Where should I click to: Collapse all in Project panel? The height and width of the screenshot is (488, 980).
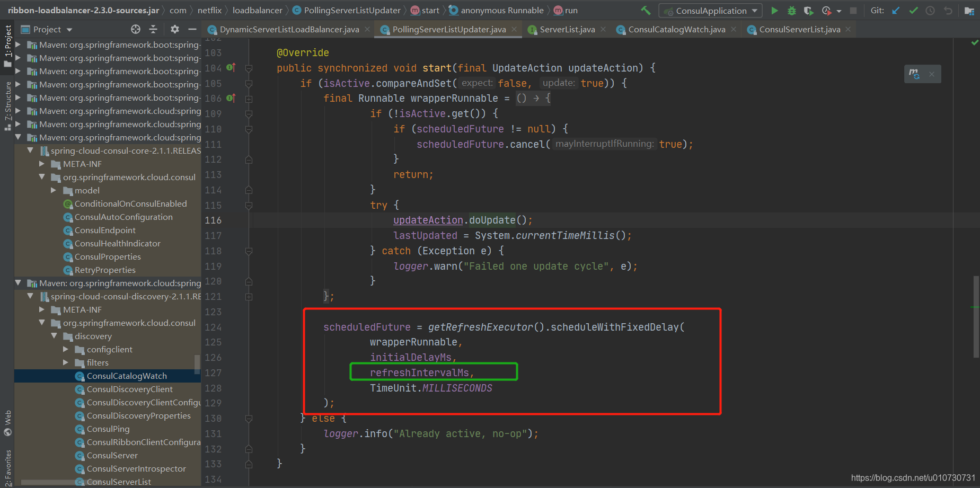[153, 29]
